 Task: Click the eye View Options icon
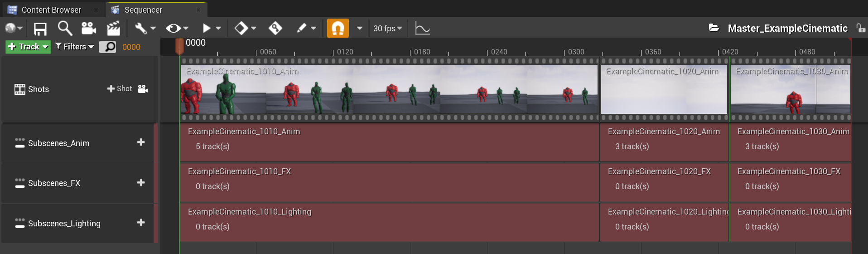pos(173,28)
